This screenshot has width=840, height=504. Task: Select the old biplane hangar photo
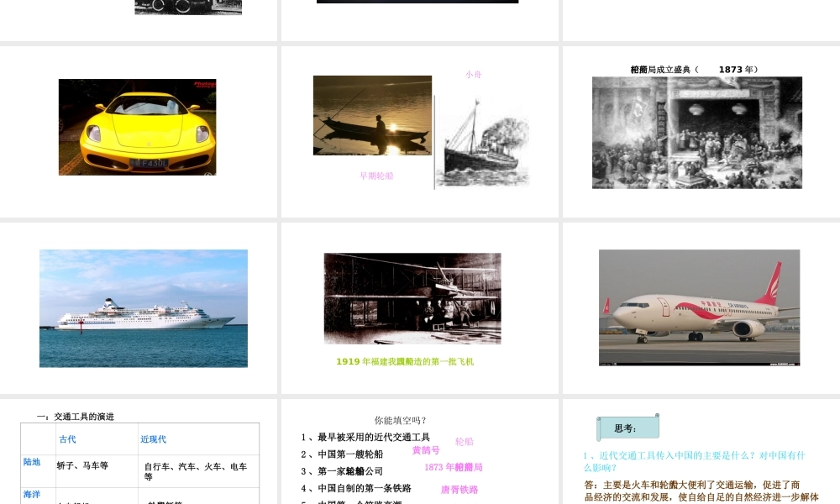tap(412, 298)
